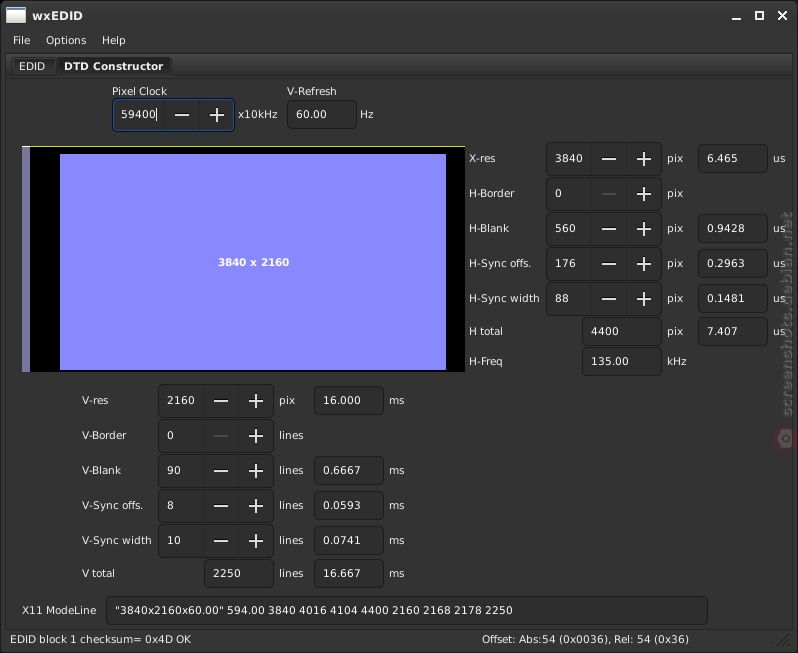The width and height of the screenshot is (798, 653).
Task: Decrease the H-Sync offs. value
Action: pos(609,264)
